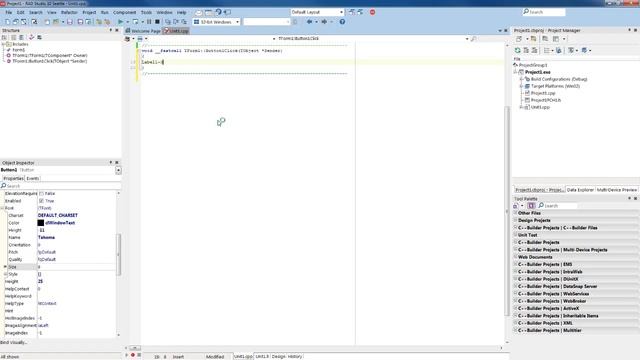Click the blue Help question mark icon
The height and width of the screenshot is (360, 640).
[342, 22]
